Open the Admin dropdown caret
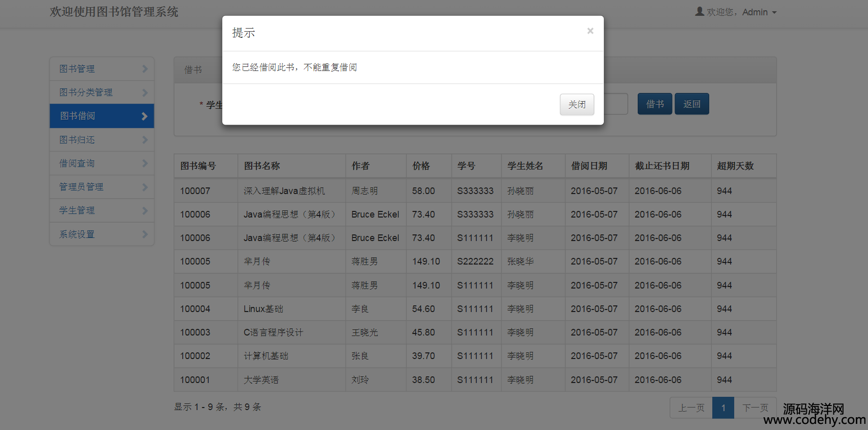This screenshot has width=868, height=430. [x=775, y=13]
